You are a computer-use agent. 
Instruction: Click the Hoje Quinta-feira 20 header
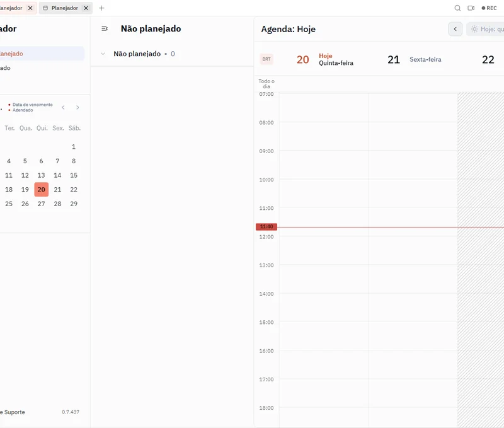(324, 59)
